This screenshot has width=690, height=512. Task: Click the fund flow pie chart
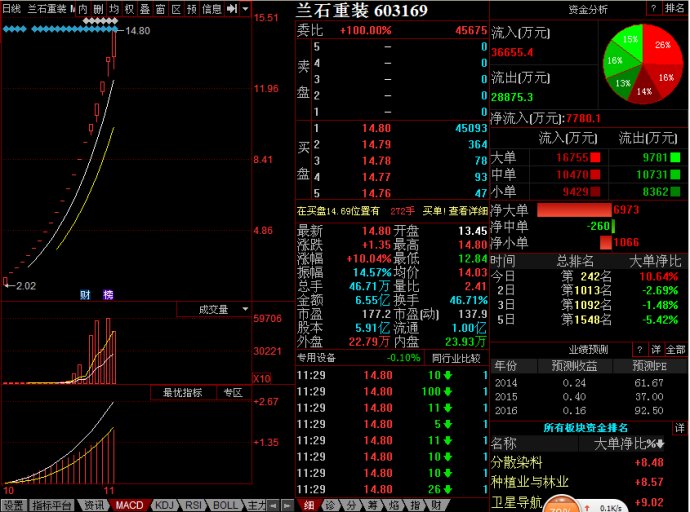(x=643, y=64)
